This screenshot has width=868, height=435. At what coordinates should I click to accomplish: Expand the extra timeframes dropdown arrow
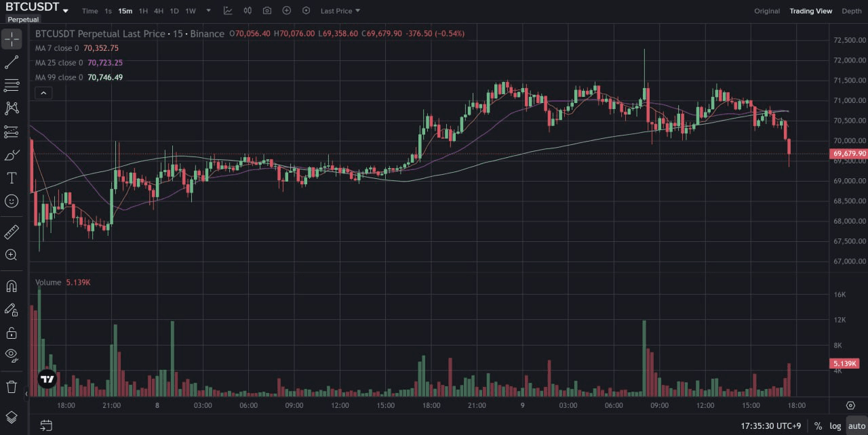click(208, 10)
